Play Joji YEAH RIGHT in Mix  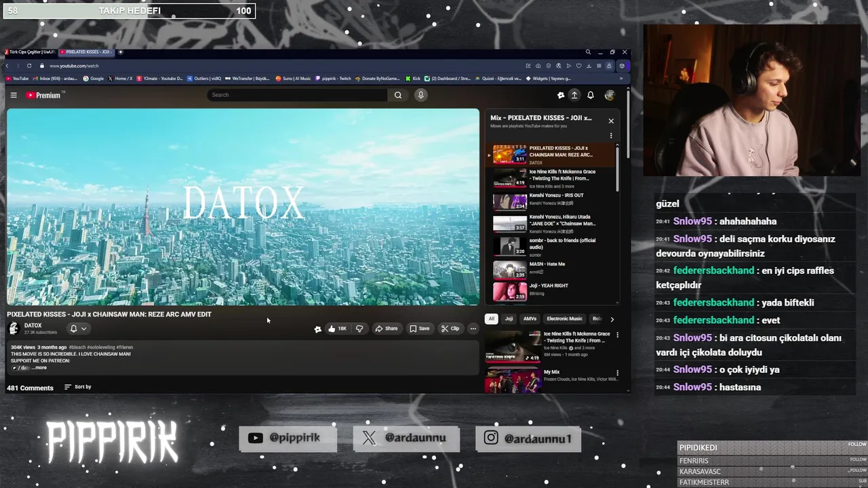tap(551, 291)
